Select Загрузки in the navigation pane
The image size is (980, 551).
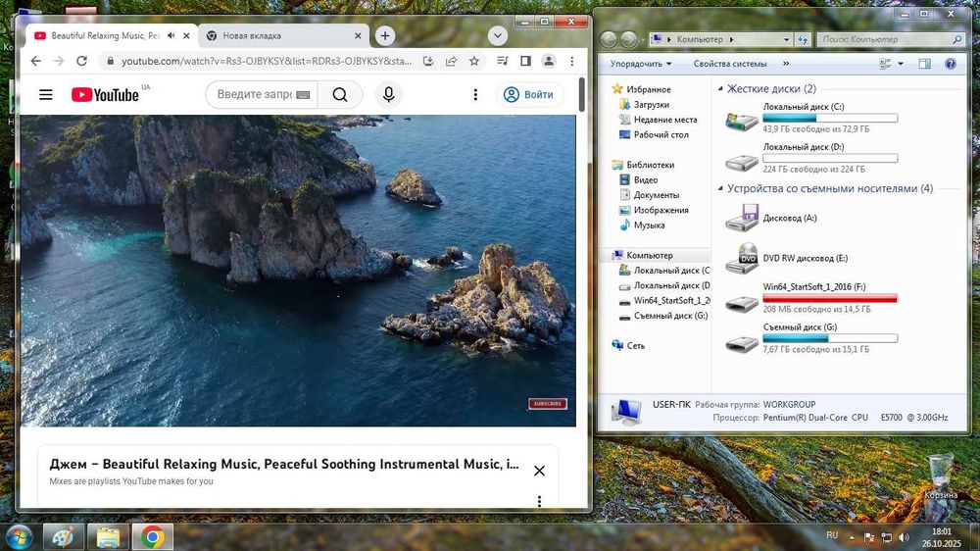coord(651,104)
